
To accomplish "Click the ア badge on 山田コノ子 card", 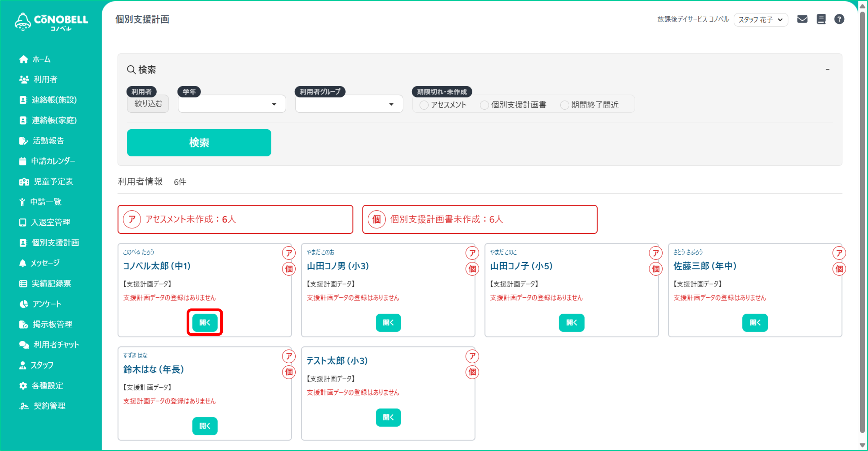I will pos(655,253).
